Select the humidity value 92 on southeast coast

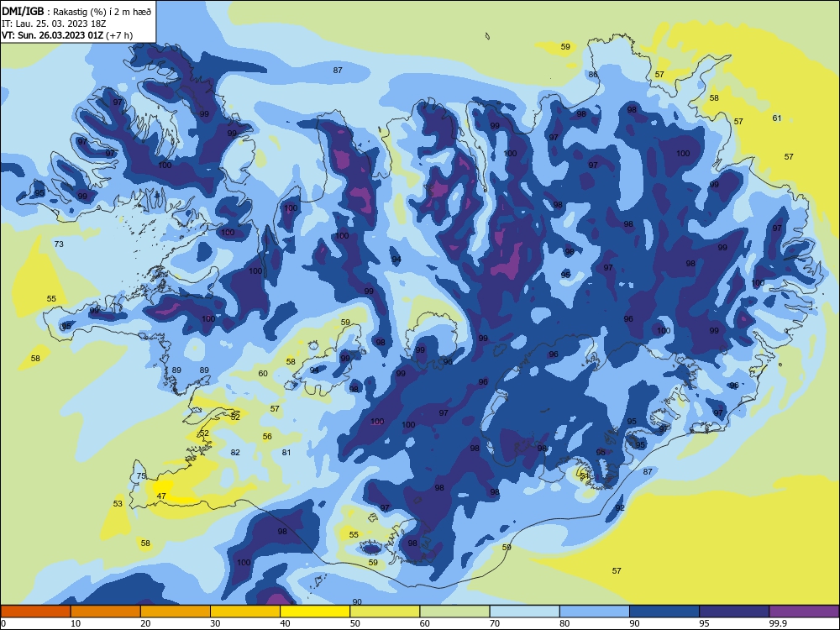(620, 507)
